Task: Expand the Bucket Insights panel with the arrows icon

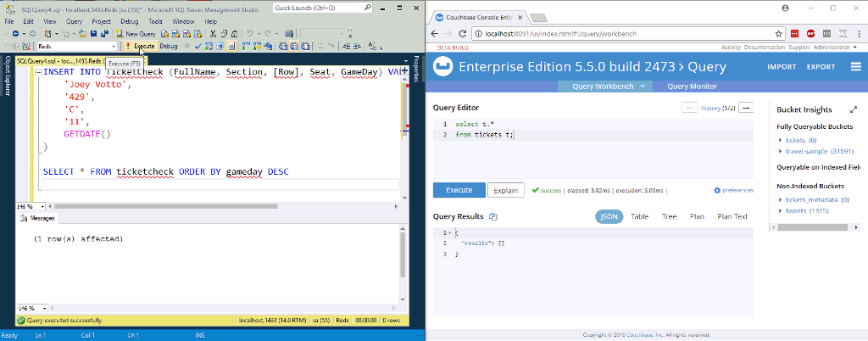Action: coord(853,109)
